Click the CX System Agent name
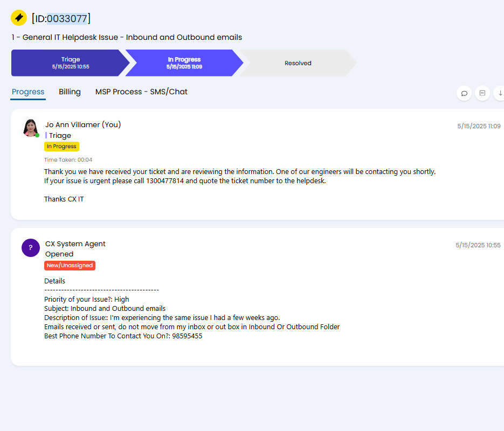Viewport: 504px width, 431px height. 75,244
